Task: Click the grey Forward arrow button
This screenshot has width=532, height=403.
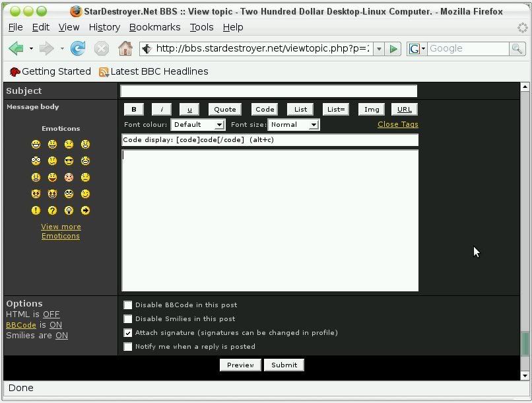Action: pyautogui.click(x=46, y=48)
